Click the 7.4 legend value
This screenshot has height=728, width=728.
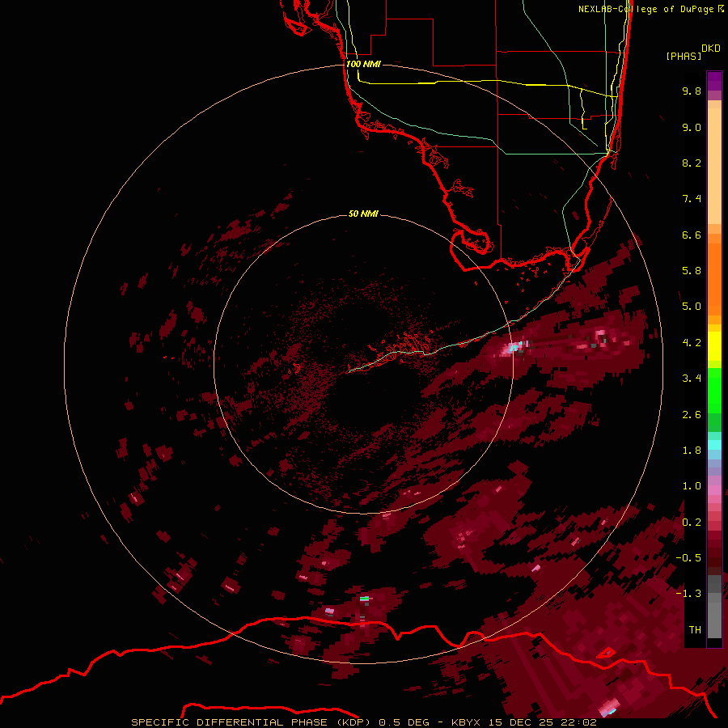pyautogui.click(x=692, y=199)
